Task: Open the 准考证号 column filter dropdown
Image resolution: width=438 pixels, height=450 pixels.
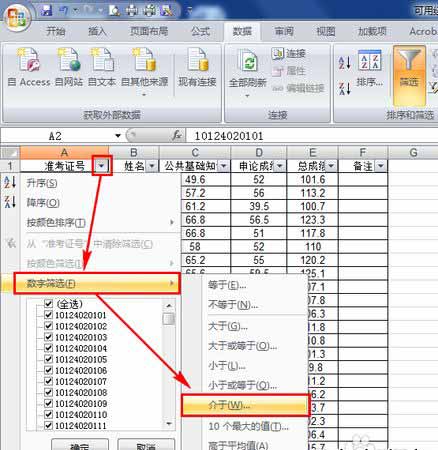Action: click(x=102, y=166)
